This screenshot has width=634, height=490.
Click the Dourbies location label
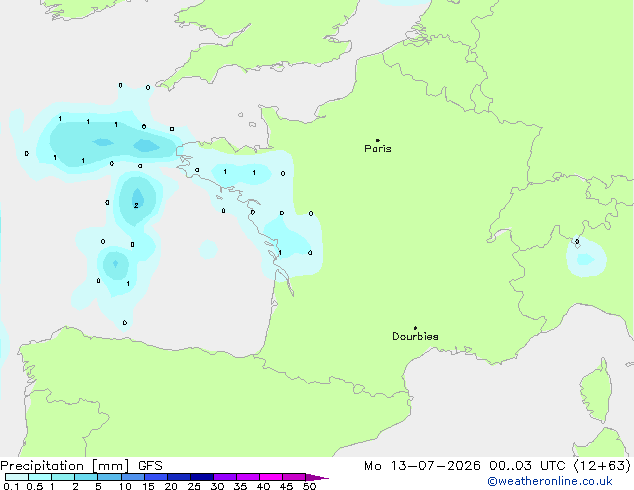click(415, 336)
